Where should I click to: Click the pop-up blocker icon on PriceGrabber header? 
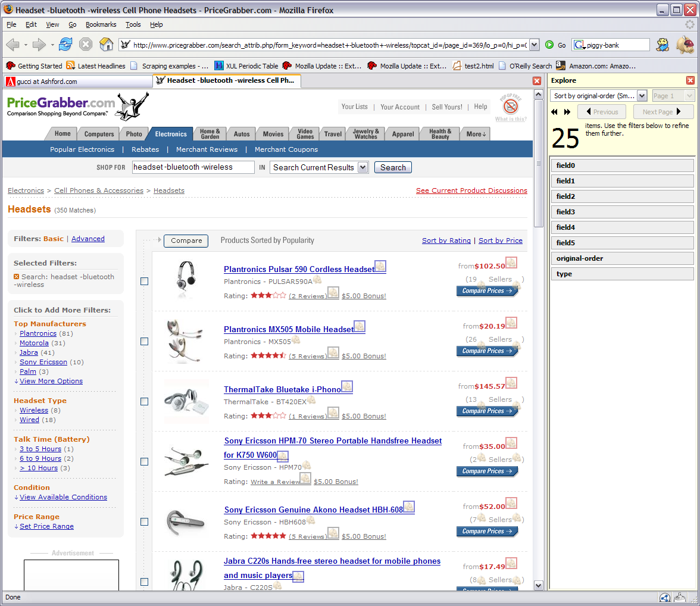coord(510,106)
